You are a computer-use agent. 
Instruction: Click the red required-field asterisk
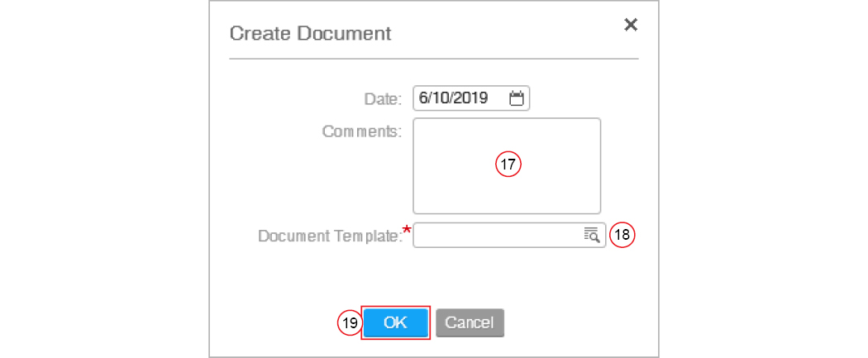coord(408,230)
